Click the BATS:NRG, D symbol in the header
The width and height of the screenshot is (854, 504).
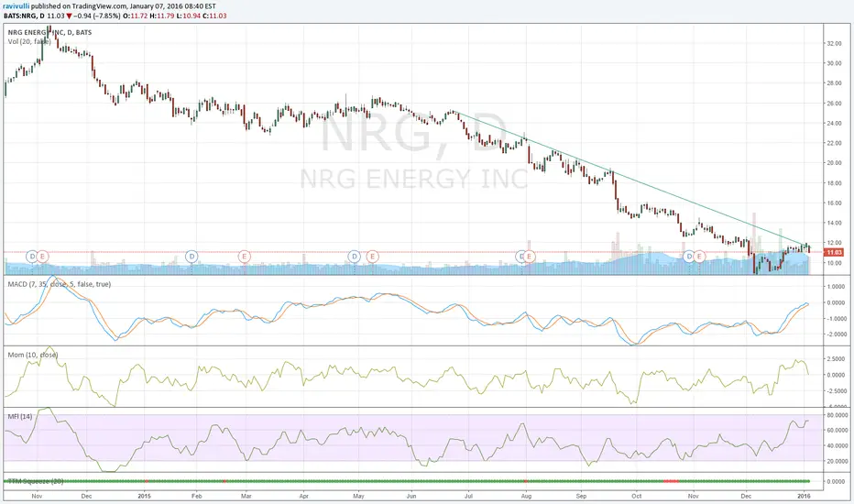point(24,16)
